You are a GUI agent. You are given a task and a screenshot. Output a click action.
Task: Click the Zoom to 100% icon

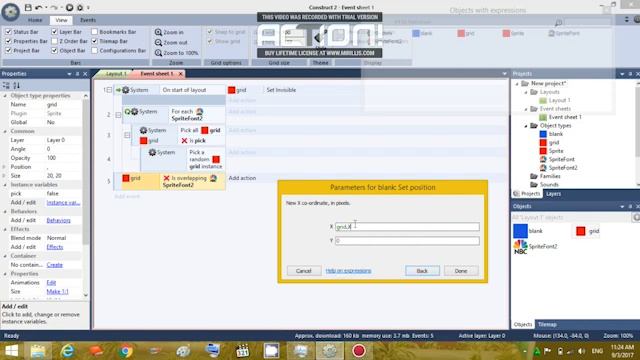[x=158, y=53]
